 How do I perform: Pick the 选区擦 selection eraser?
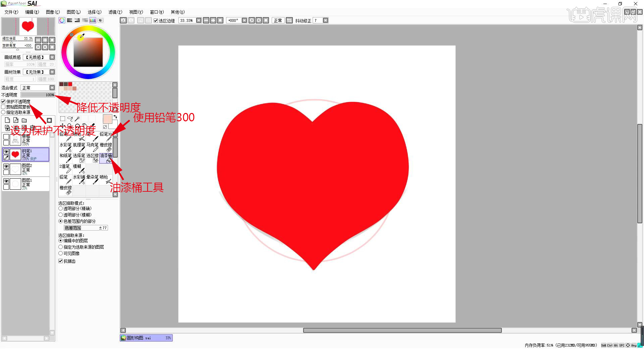coord(92,158)
